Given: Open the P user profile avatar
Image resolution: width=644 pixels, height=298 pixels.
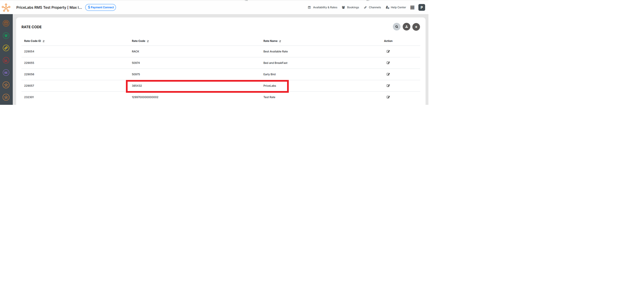Looking at the screenshot, I should [x=422, y=7].
